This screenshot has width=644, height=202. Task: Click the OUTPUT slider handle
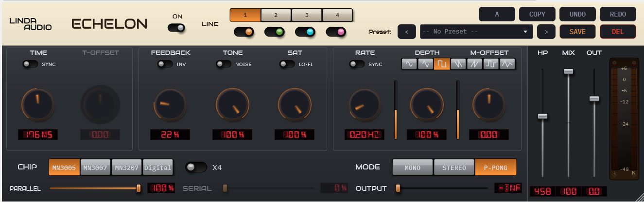click(398, 188)
